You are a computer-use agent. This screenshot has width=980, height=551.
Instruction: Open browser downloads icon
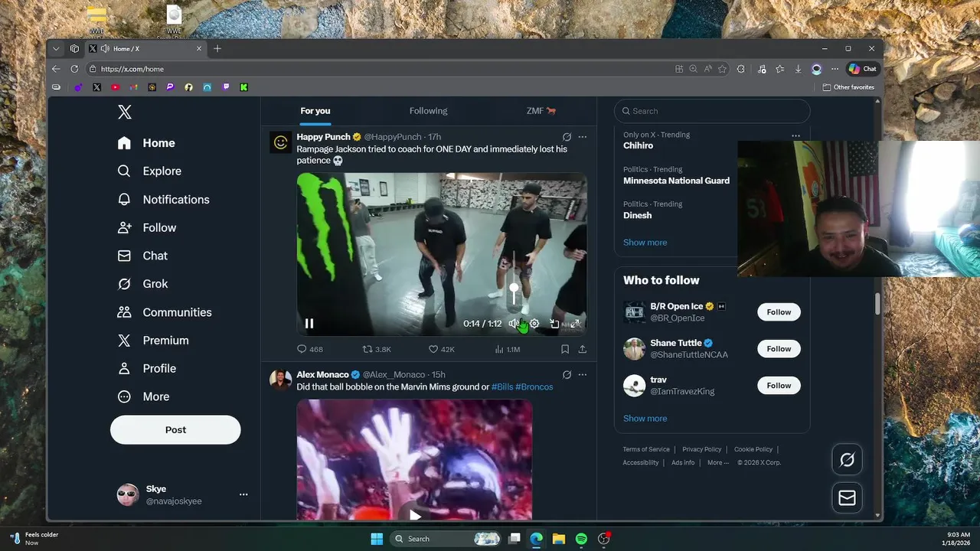coord(798,69)
